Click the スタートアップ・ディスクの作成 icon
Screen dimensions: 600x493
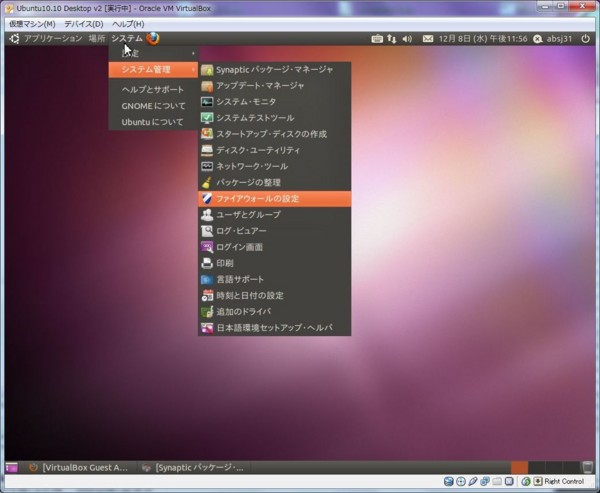[207, 134]
